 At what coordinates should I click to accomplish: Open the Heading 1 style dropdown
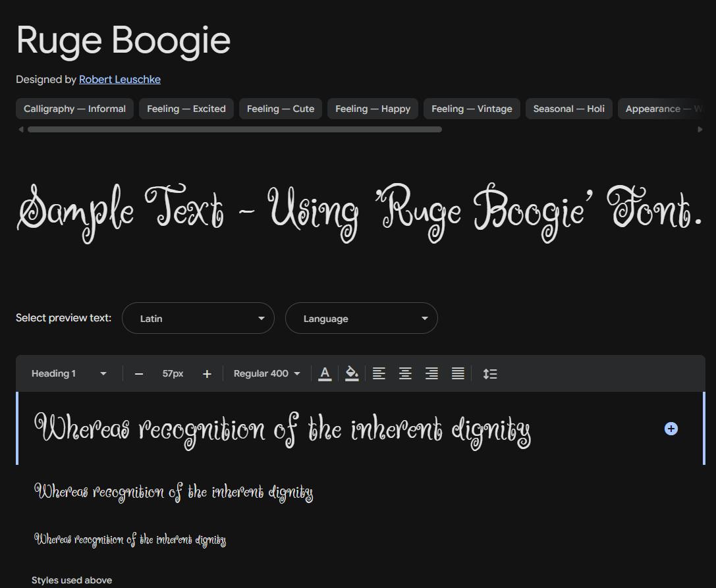pyautogui.click(x=69, y=373)
